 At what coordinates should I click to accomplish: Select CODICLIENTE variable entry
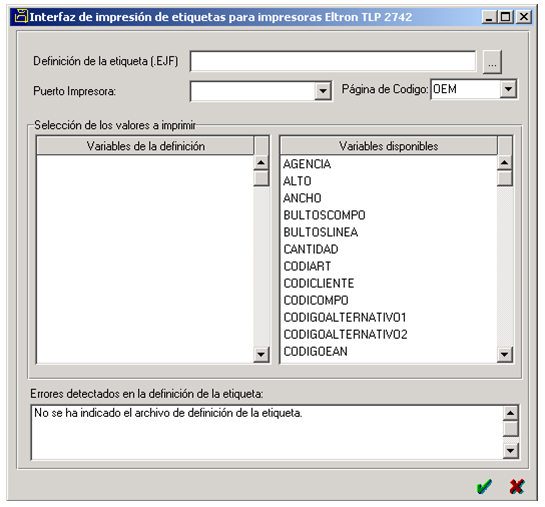tap(319, 283)
